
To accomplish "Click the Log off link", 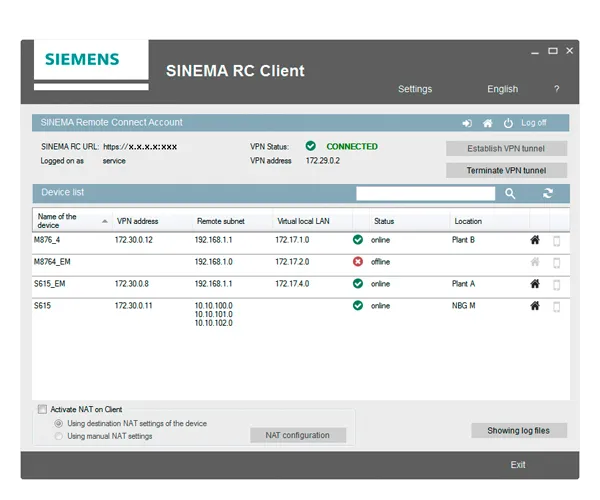I will click(533, 123).
